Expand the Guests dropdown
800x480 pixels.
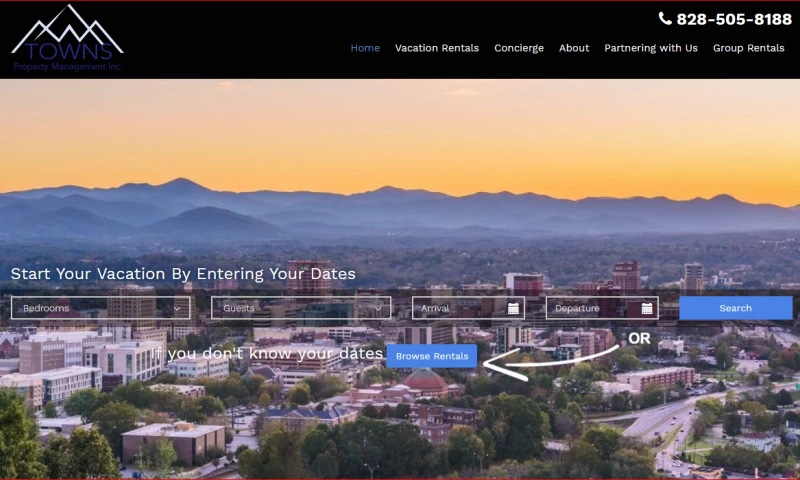point(301,308)
